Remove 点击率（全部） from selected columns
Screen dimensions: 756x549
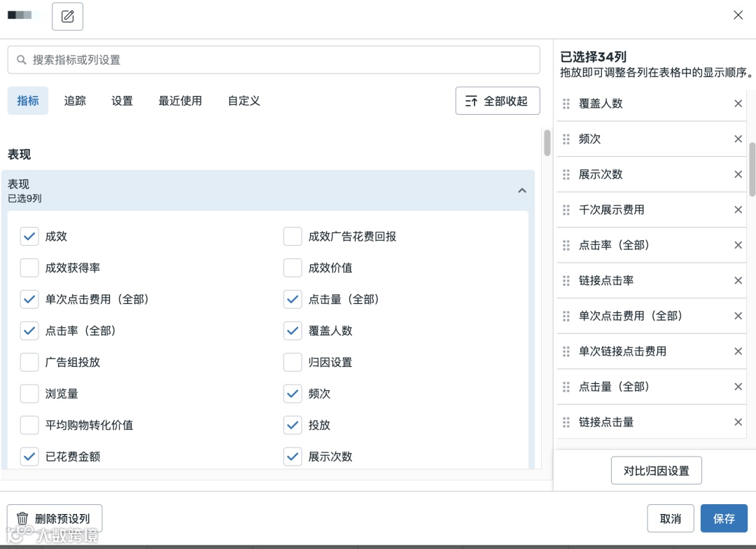[738, 245]
